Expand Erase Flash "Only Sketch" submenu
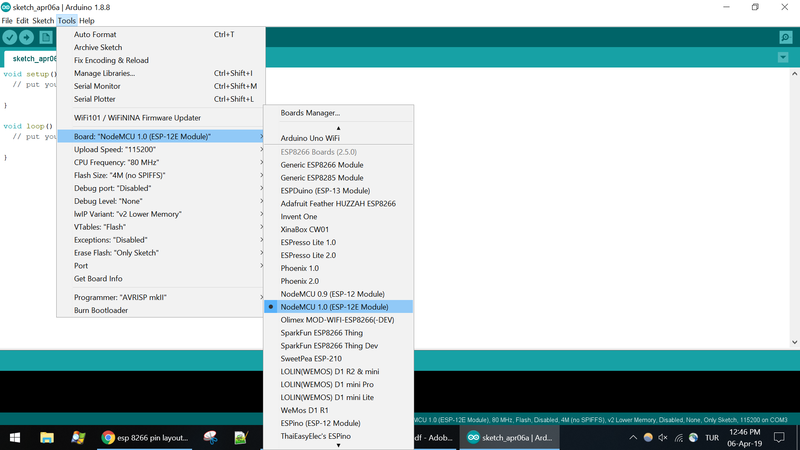Image resolution: width=800 pixels, height=450 pixels. click(x=161, y=253)
